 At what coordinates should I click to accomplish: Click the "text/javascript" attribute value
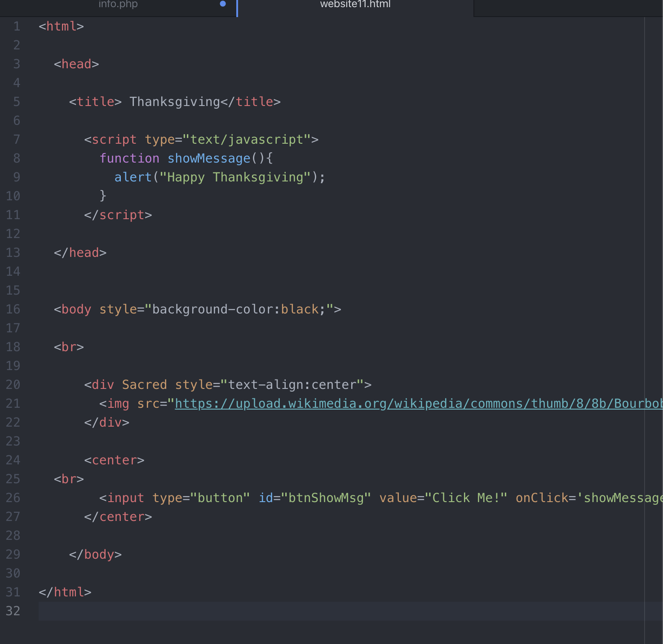pos(247,140)
